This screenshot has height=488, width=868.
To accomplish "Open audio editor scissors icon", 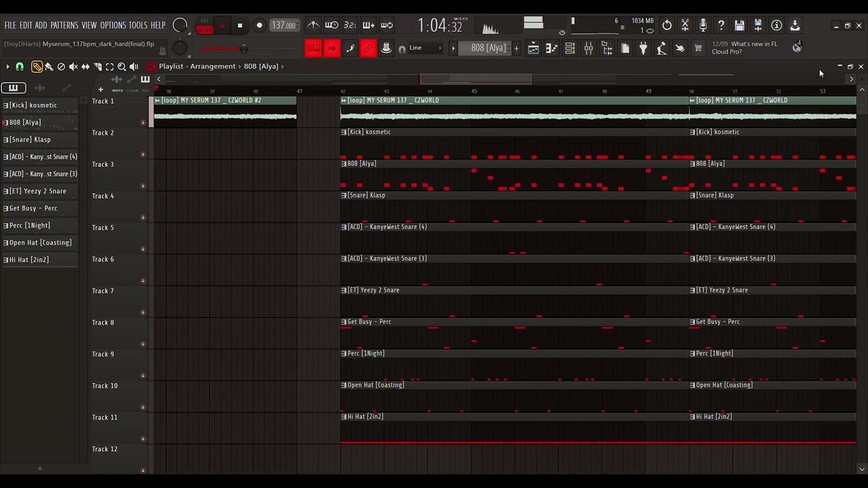I will (x=686, y=25).
